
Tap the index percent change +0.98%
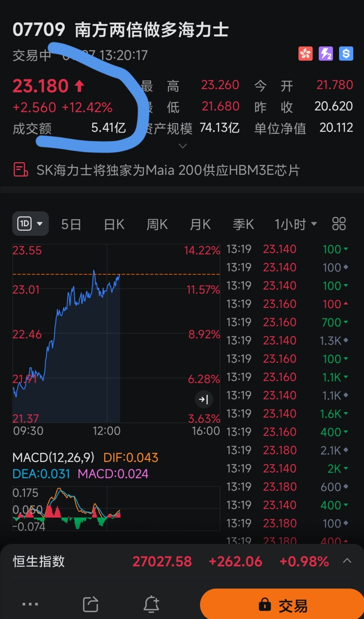[304, 561]
